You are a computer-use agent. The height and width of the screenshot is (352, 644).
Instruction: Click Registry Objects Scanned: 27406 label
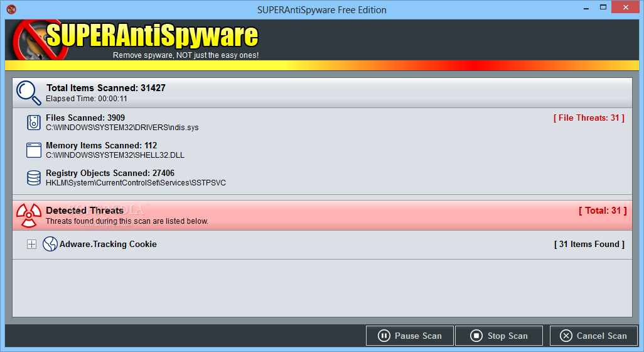pos(110,173)
